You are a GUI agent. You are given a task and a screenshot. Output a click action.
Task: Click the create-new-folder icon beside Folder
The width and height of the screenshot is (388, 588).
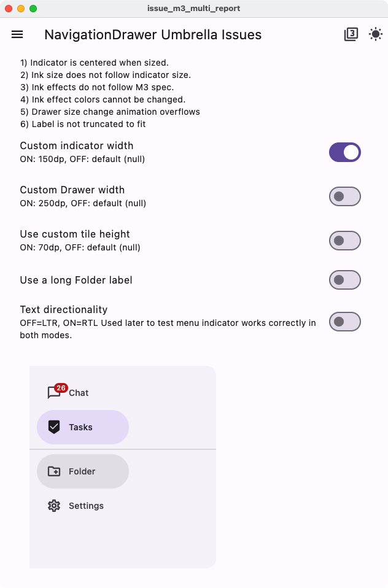(x=55, y=471)
